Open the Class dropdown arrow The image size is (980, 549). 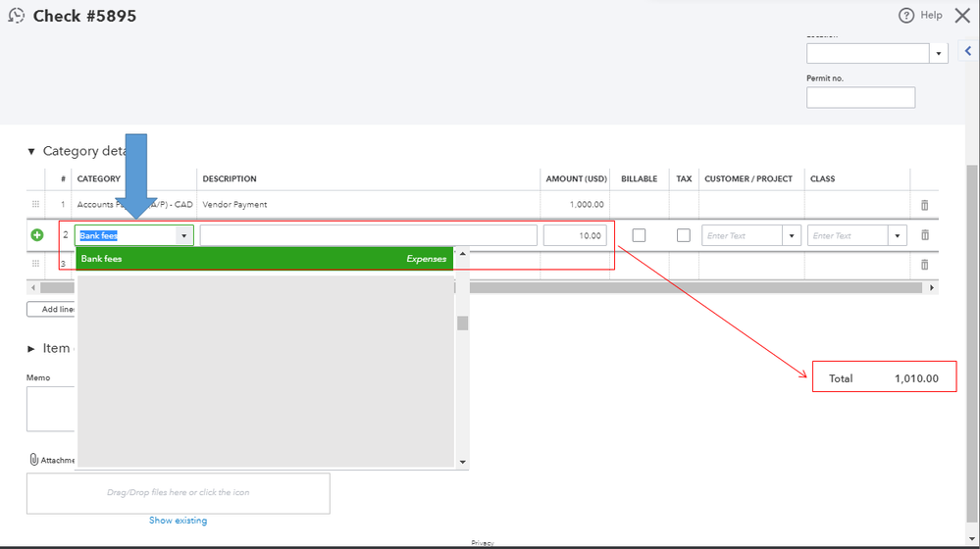(x=897, y=235)
